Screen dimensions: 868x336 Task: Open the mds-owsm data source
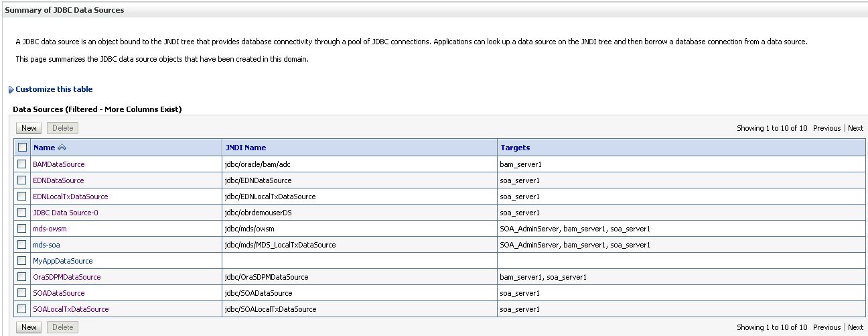[50, 229]
